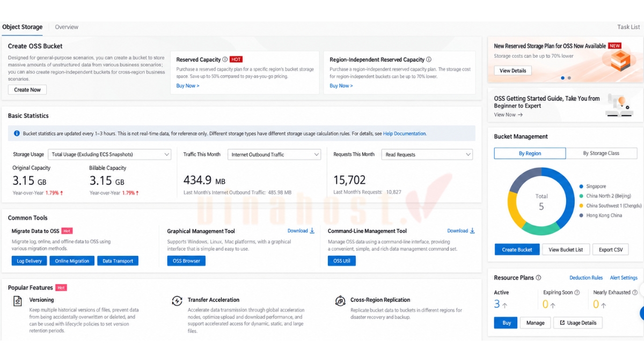
Task: Click the 434.9 MB traffic value
Action: pyautogui.click(x=204, y=180)
